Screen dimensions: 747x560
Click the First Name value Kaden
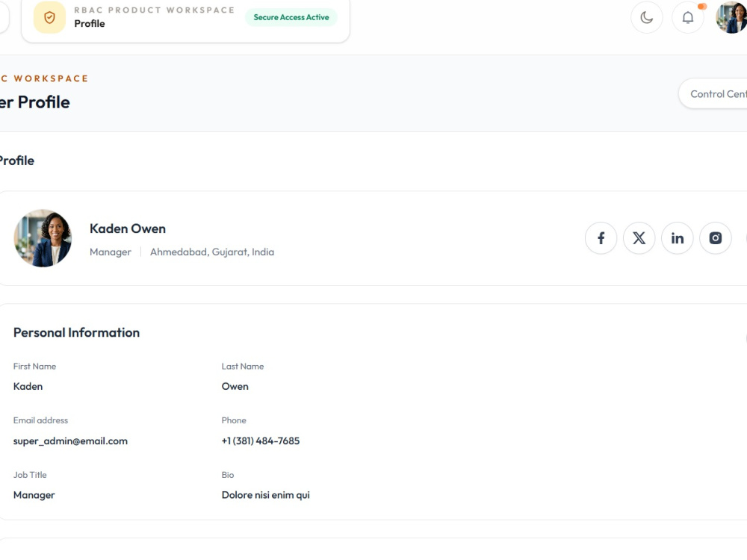[28, 386]
